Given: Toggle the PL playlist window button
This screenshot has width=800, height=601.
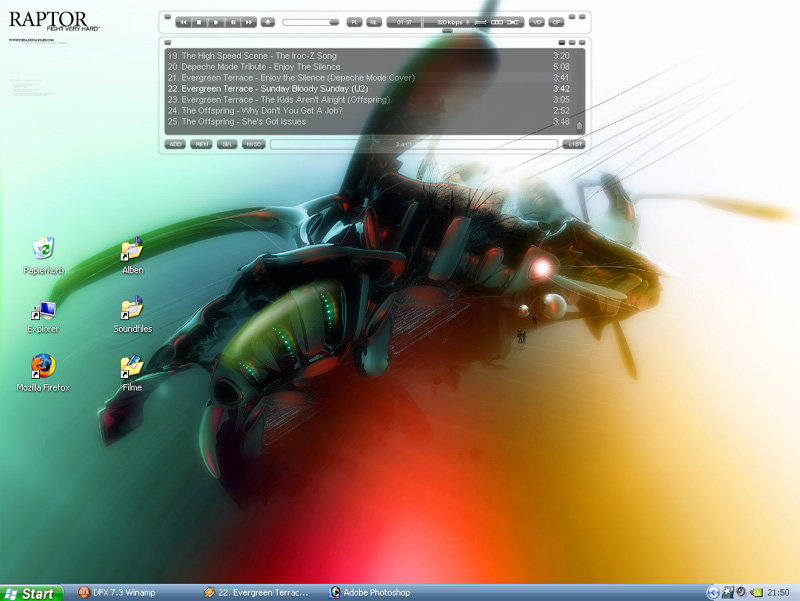Looking at the screenshot, I should (x=354, y=22).
